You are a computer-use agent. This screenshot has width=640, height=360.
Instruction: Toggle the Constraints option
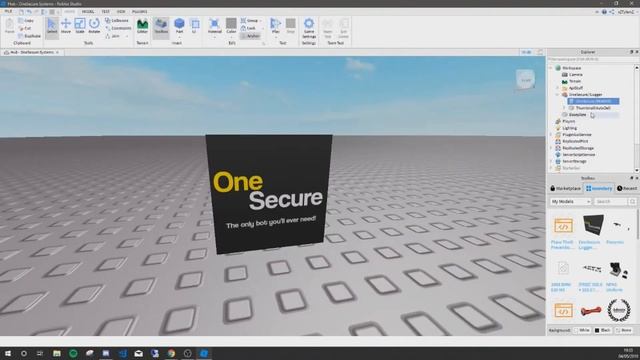pyautogui.click(x=118, y=28)
